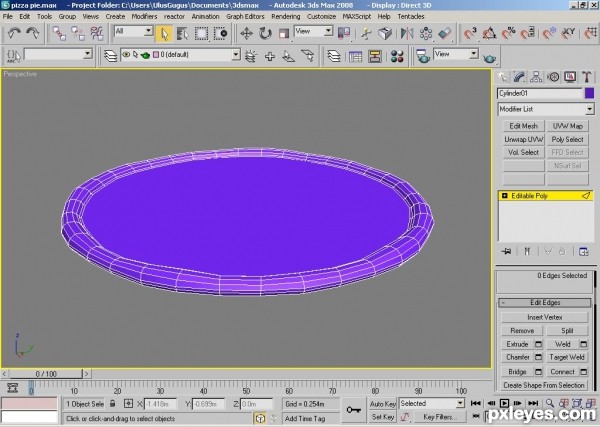Click the Unlink Selection tool
The image size is (600, 427).
78,33
